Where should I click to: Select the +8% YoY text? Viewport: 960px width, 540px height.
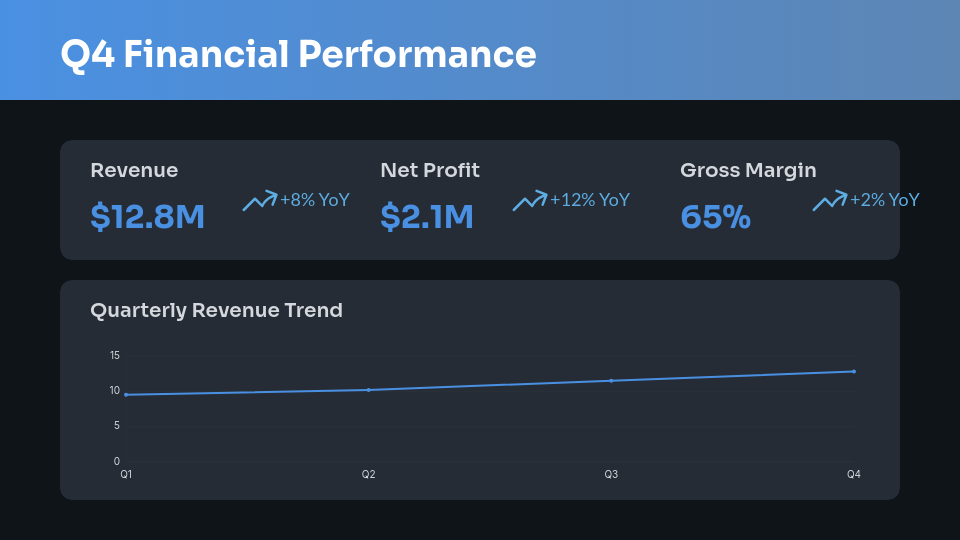[315, 200]
